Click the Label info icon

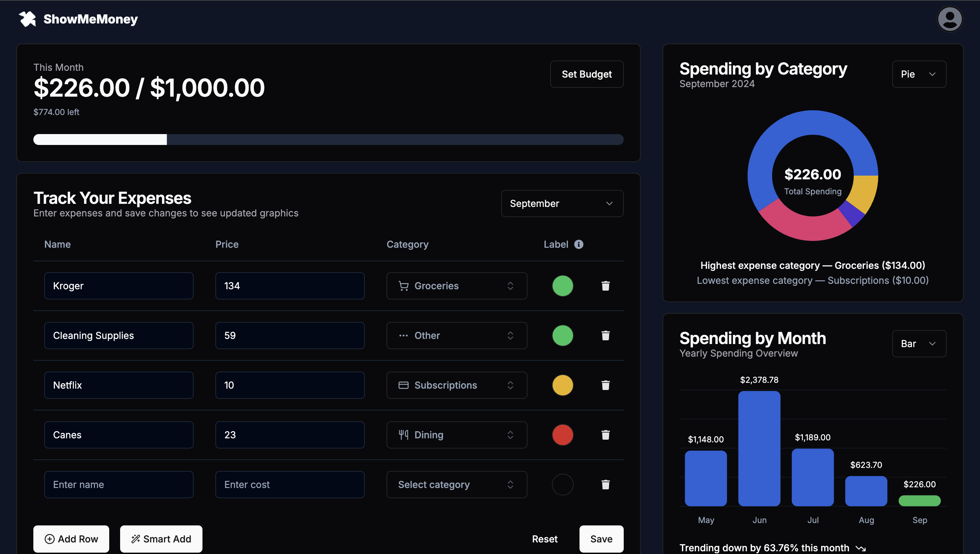tap(578, 244)
